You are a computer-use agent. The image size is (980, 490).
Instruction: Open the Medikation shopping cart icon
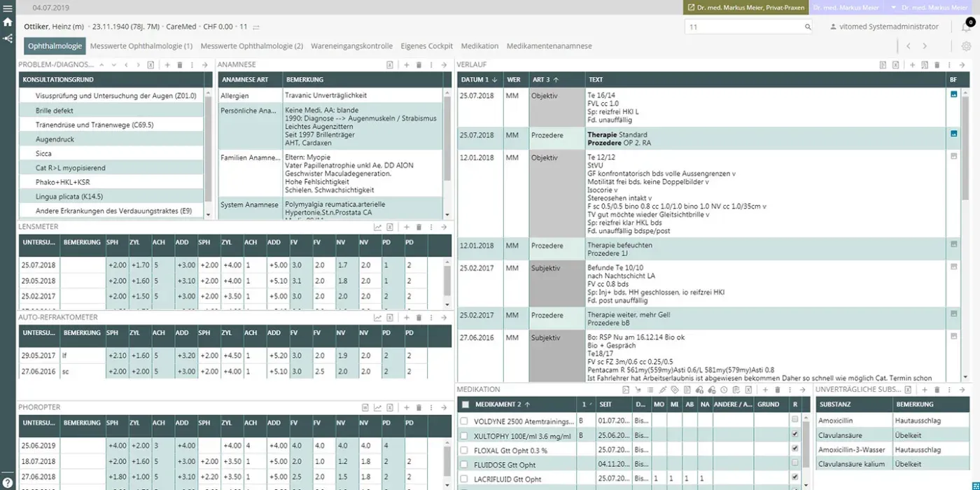pyautogui.click(x=638, y=390)
